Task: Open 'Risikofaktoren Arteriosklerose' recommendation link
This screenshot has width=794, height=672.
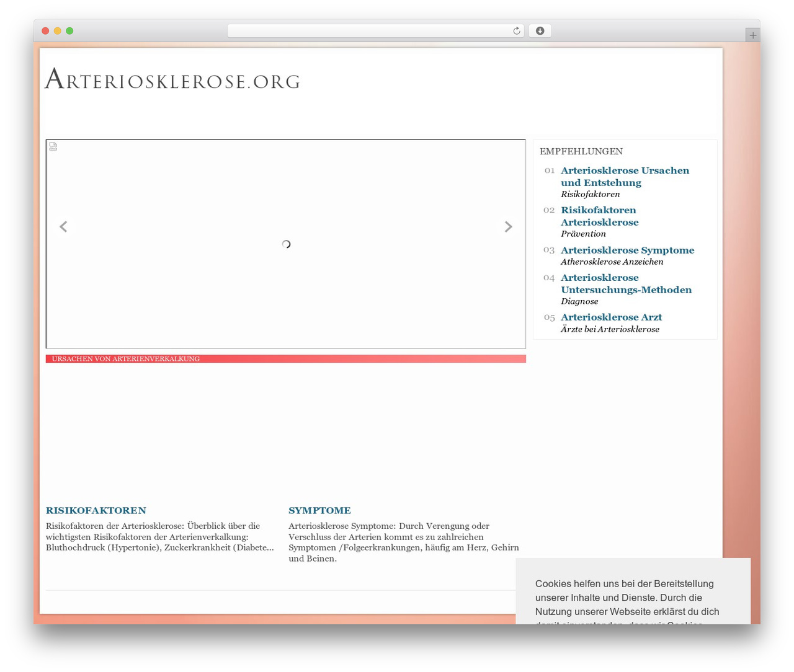Action: point(599,216)
